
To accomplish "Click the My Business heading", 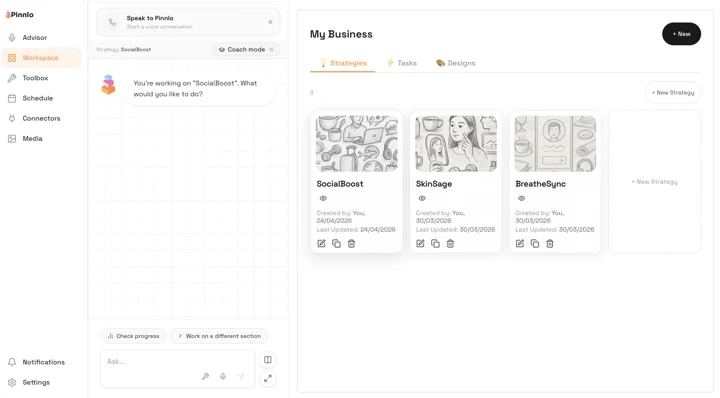I will tap(341, 34).
